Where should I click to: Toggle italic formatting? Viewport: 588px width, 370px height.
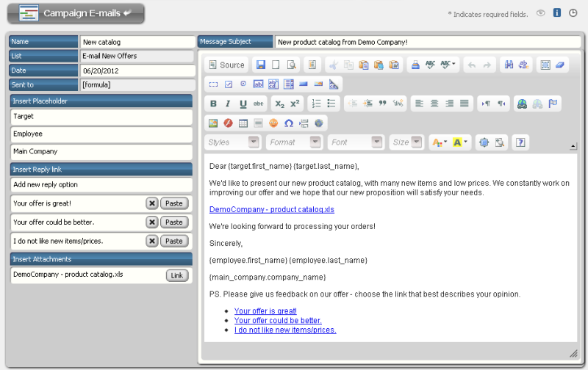[228, 104]
